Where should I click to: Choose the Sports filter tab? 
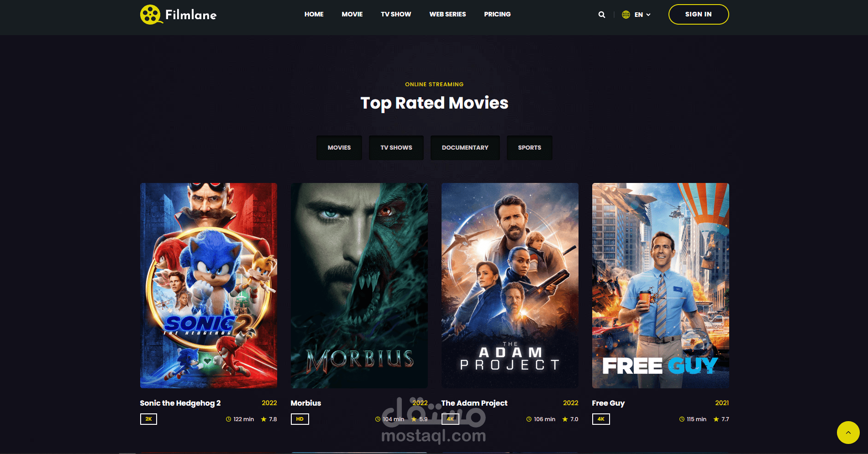(x=530, y=147)
